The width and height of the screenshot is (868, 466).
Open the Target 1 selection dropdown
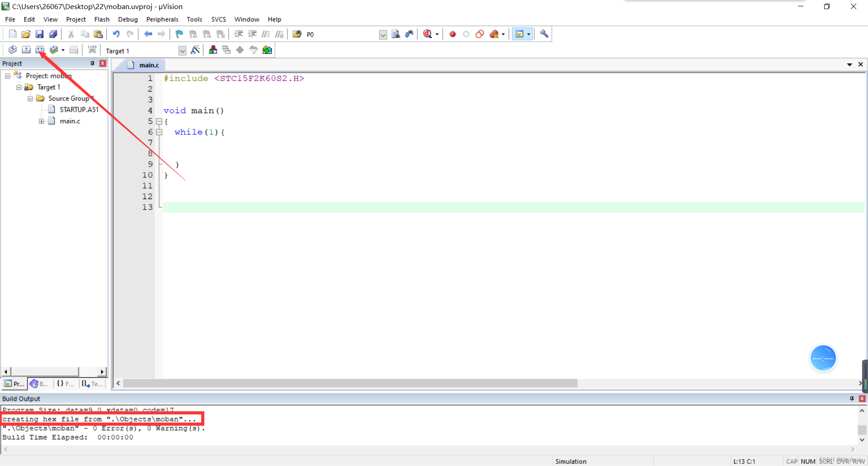point(182,51)
